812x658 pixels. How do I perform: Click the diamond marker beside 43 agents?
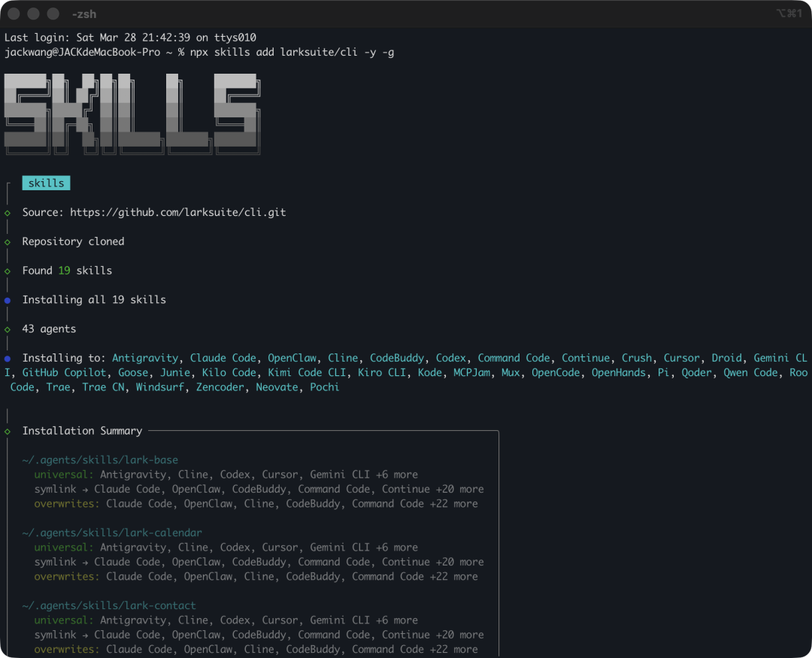8,329
